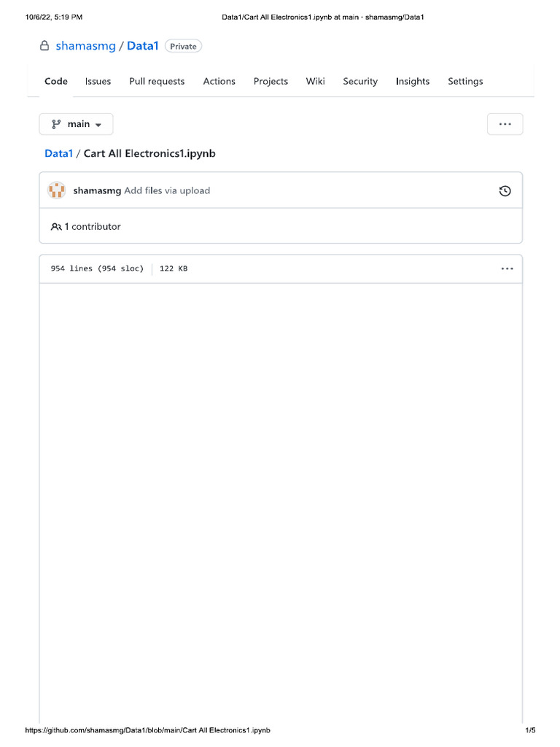Image resolution: width=560 pixels, height=747 pixels.
Task: Open the shamasmg owner profile link
Action: click(85, 46)
